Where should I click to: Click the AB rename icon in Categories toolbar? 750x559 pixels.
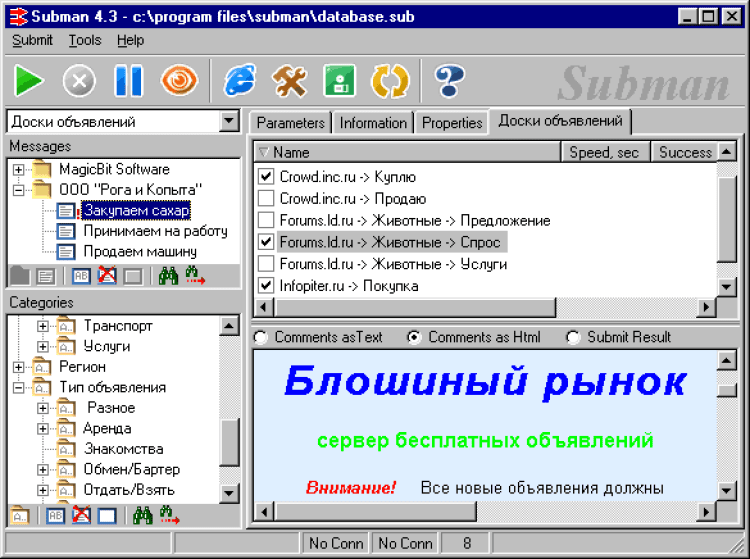pyautogui.click(x=55, y=515)
